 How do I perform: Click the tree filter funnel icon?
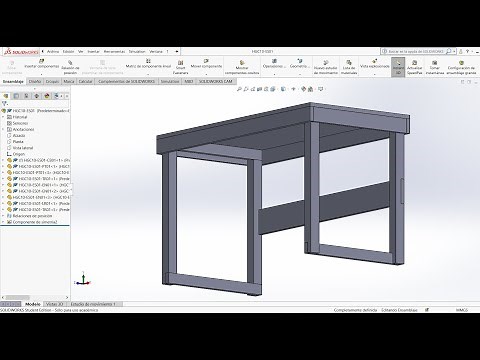[x=4, y=104]
